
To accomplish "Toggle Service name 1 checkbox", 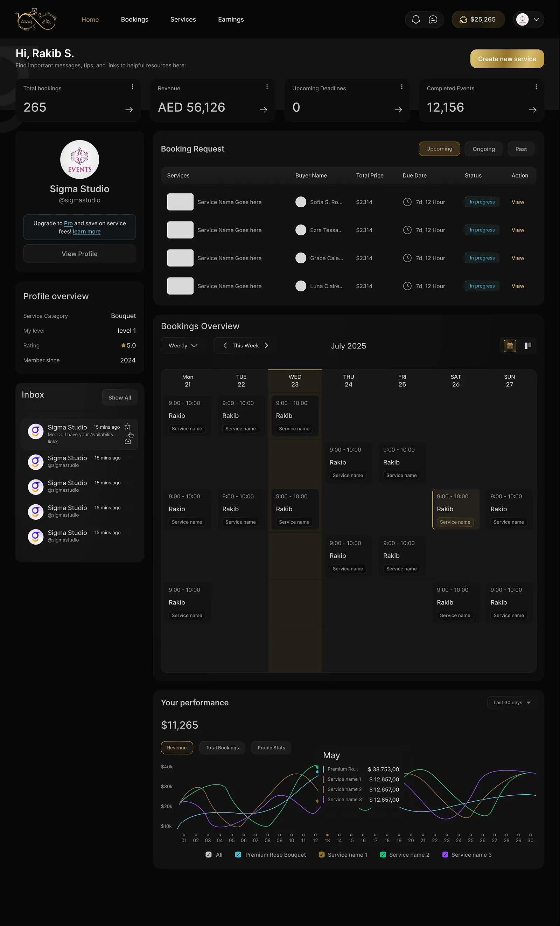I will point(322,855).
